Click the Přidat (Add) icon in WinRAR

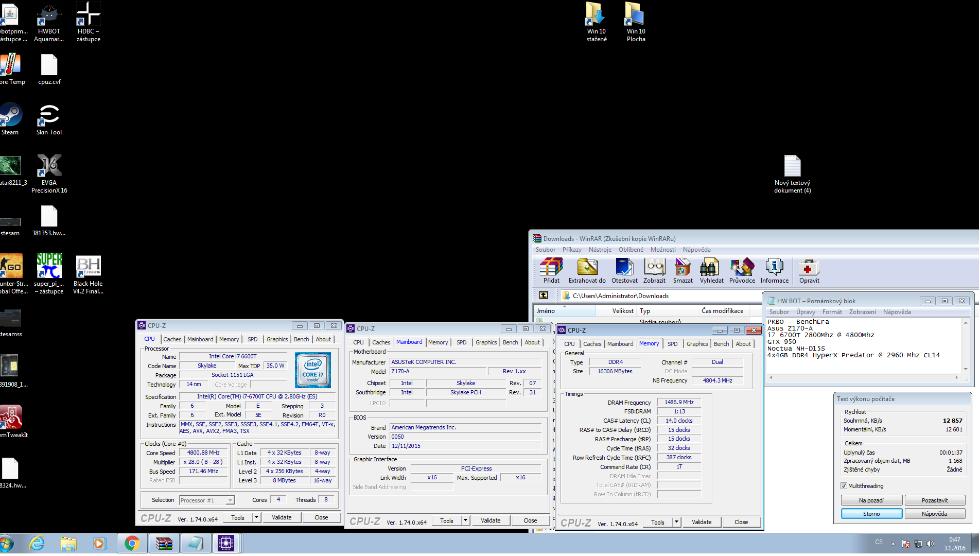[551, 271]
